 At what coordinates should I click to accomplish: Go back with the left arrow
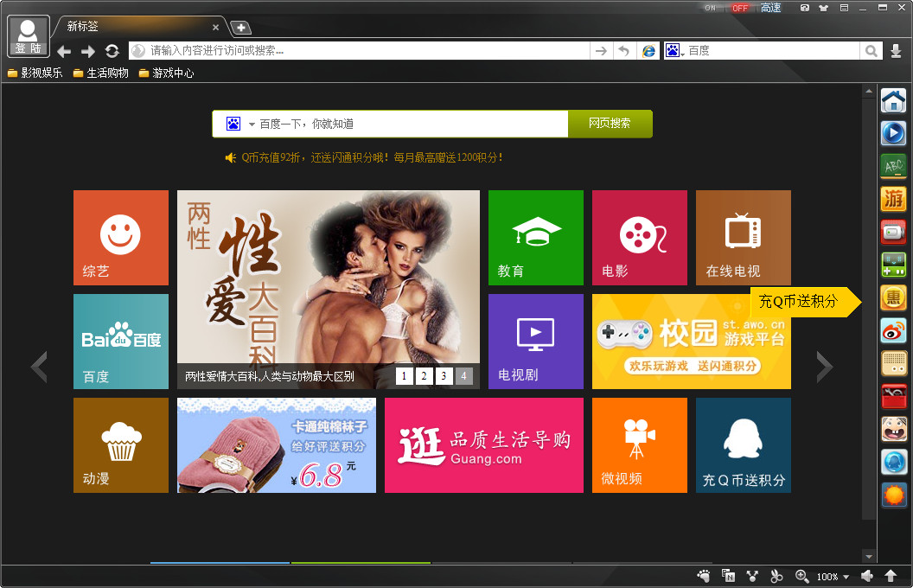coord(64,52)
